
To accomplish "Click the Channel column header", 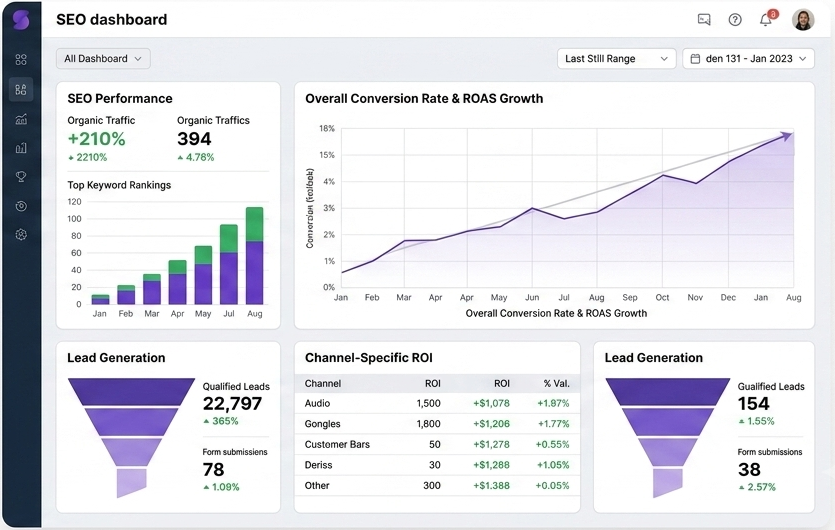I will (x=323, y=384).
